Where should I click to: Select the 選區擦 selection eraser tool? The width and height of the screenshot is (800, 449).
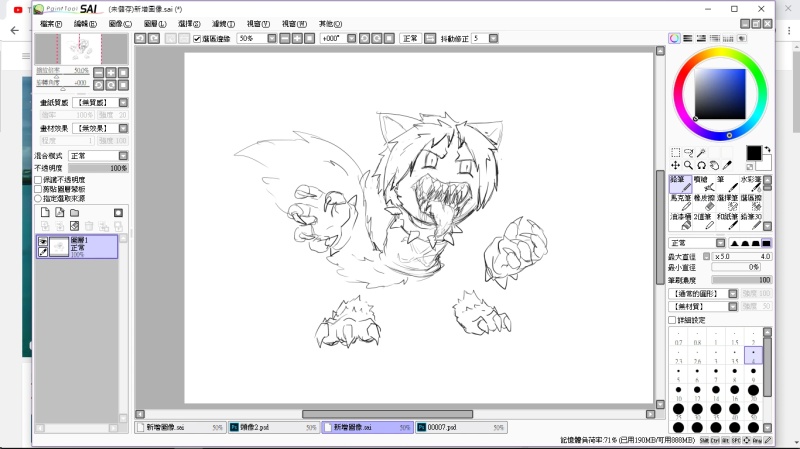(x=751, y=202)
